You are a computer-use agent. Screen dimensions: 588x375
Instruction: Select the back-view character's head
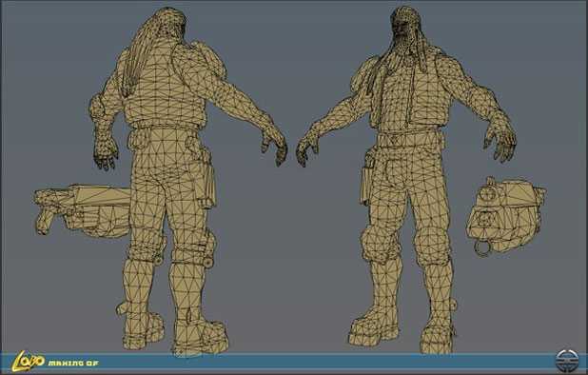coord(170,23)
